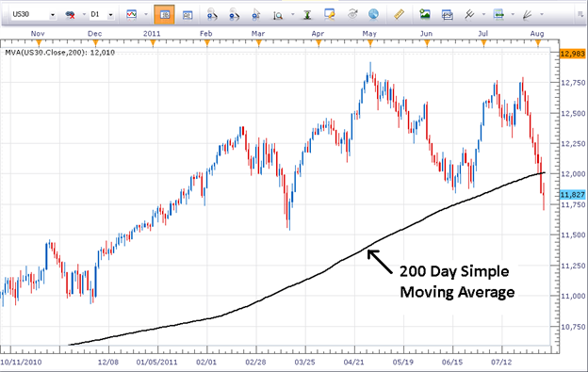
Task: Open the D1 timeframe dropdown
Action: 110,15
